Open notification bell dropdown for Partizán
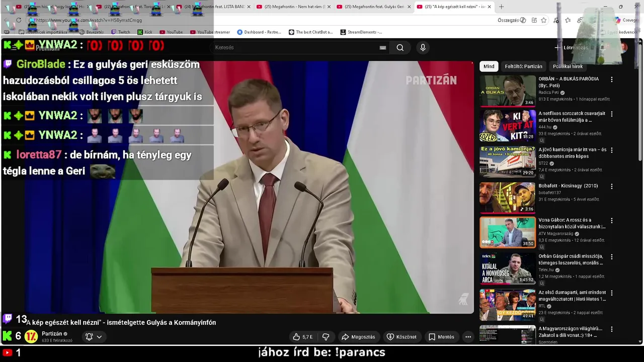644x362 pixels. point(94,337)
